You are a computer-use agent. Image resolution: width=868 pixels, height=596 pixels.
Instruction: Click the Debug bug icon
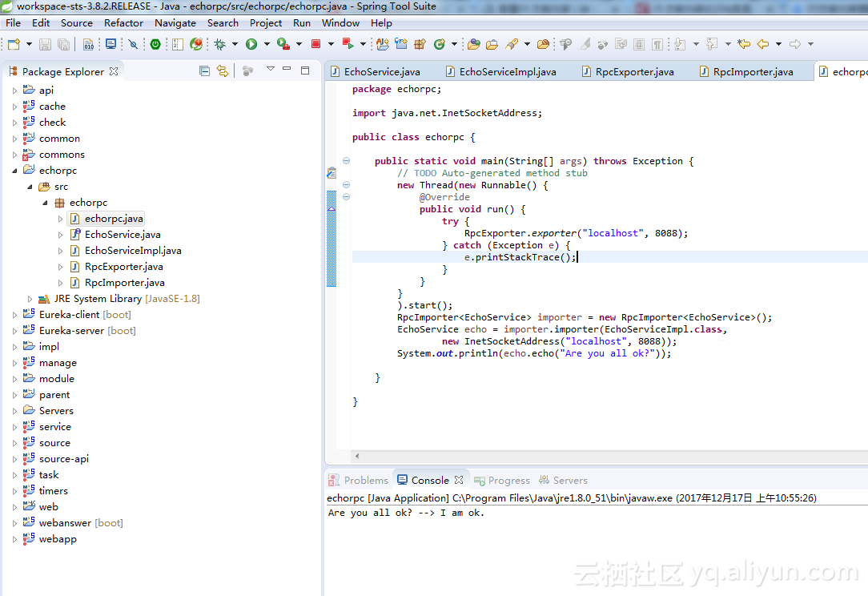click(x=219, y=44)
